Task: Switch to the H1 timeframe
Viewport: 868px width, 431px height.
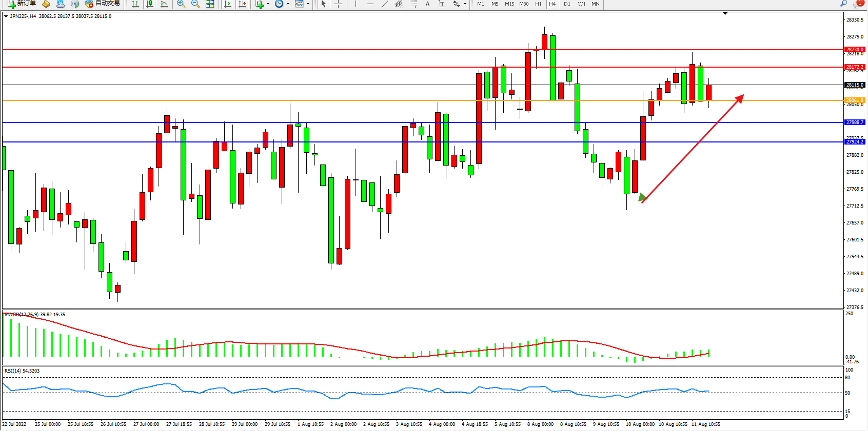Action: (538, 4)
